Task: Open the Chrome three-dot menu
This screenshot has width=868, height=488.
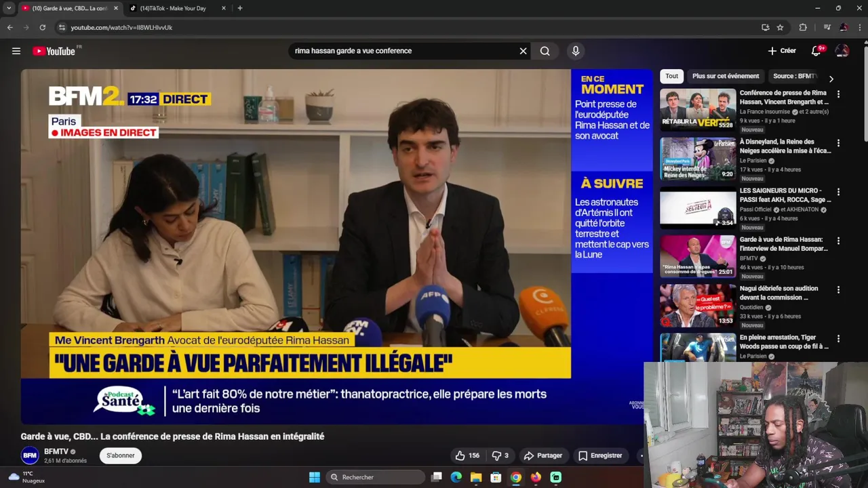Action: [x=859, y=27]
